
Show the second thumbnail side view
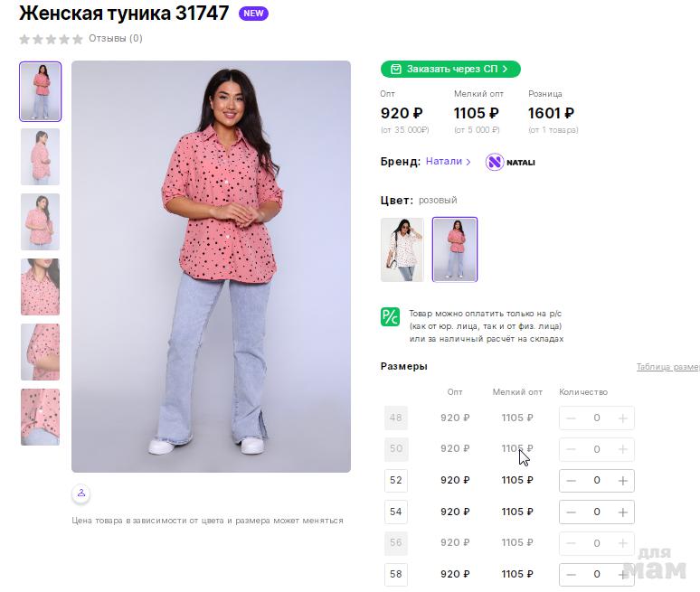pos(40,156)
